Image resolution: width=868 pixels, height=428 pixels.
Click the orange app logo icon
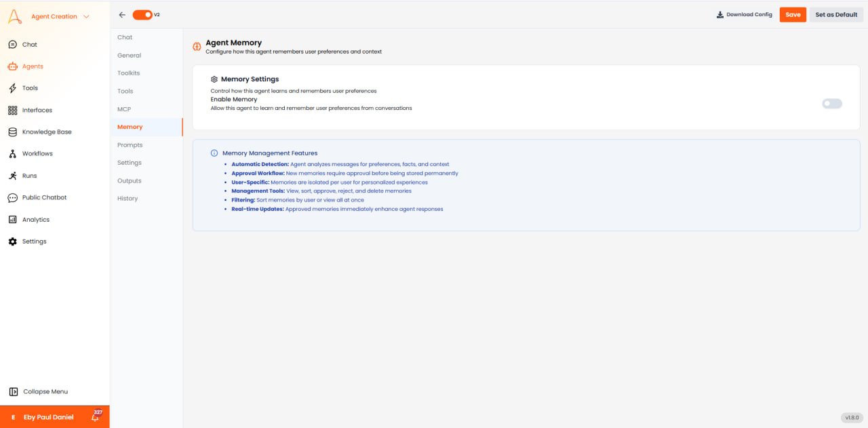pyautogui.click(x=15, y=16)
